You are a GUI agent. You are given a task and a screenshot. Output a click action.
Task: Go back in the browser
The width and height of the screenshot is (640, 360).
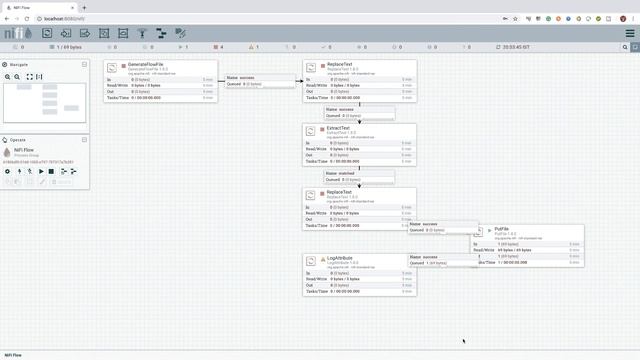7,19
